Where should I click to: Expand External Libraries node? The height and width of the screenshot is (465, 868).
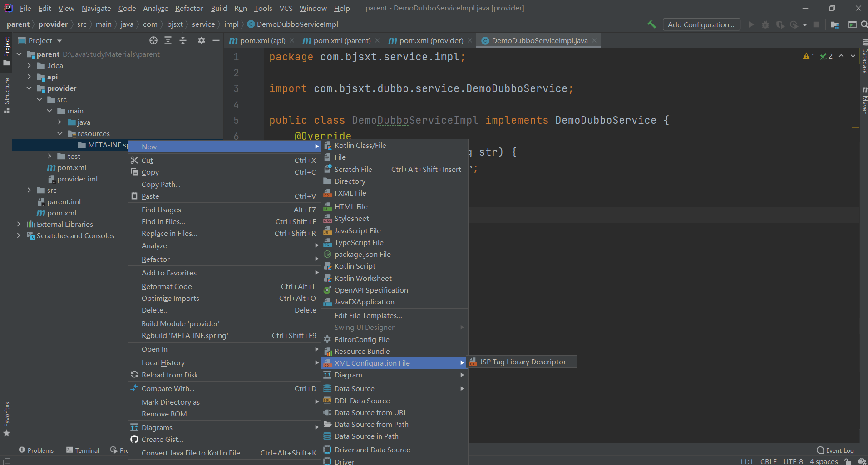[x=19, y=224]
